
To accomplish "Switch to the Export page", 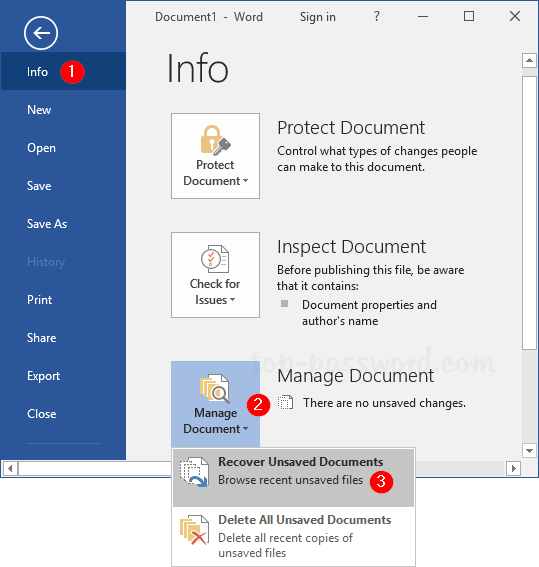I will click(x=43, y=376).
